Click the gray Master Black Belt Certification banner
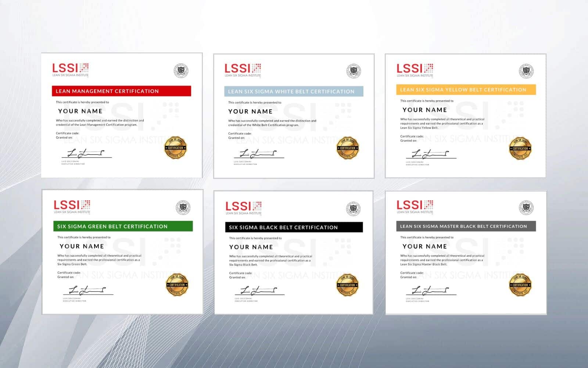Screen dimensions: 588x368 [x=466, y=226]
